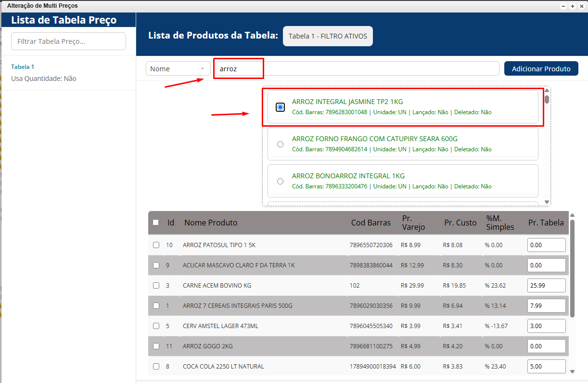Tick checkbox for CARNE ACEM BOVINO KG
588x383 pixels.
tap(156, 286)
